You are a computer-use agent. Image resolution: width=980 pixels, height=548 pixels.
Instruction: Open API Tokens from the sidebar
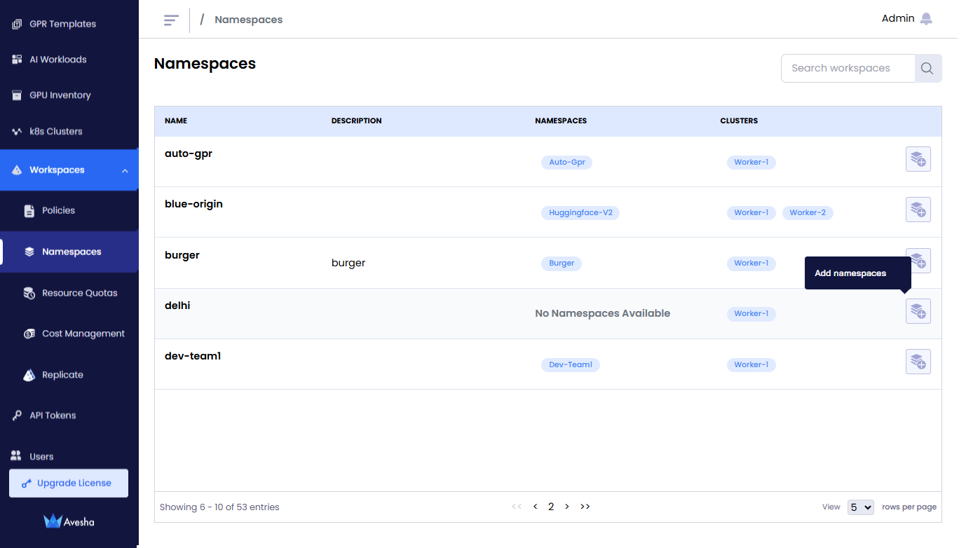click(x=53, y=416)
